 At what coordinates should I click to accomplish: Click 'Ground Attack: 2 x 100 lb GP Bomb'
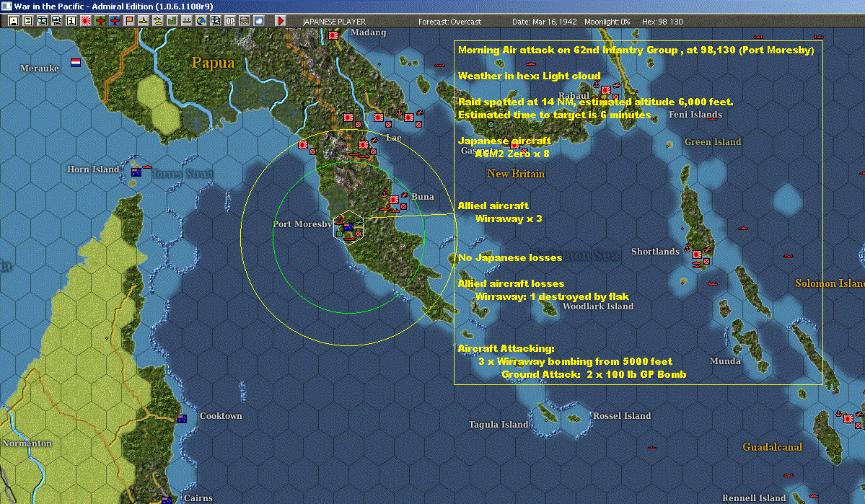pos(594,374)
